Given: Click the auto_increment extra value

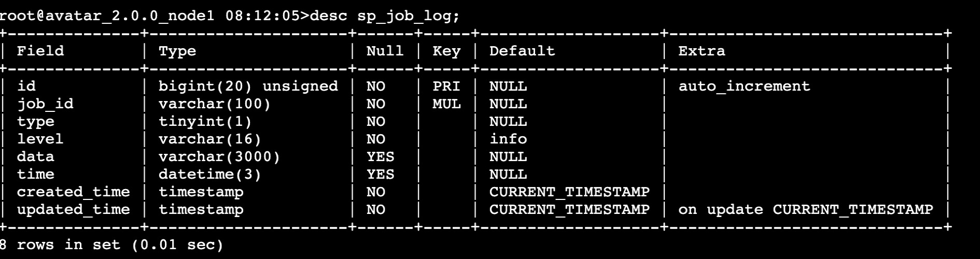Looking at the screenshot, I should coord(744,86).
